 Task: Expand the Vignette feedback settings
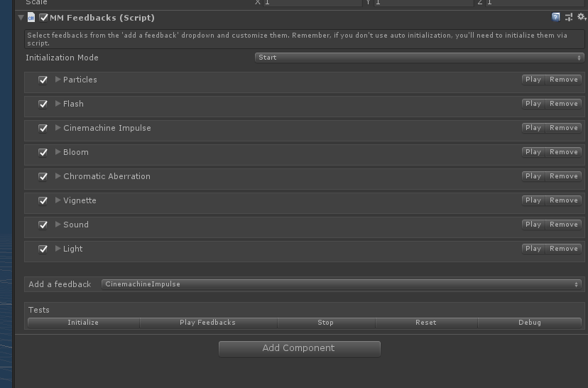pyautogui.click(x=58, y=200)
